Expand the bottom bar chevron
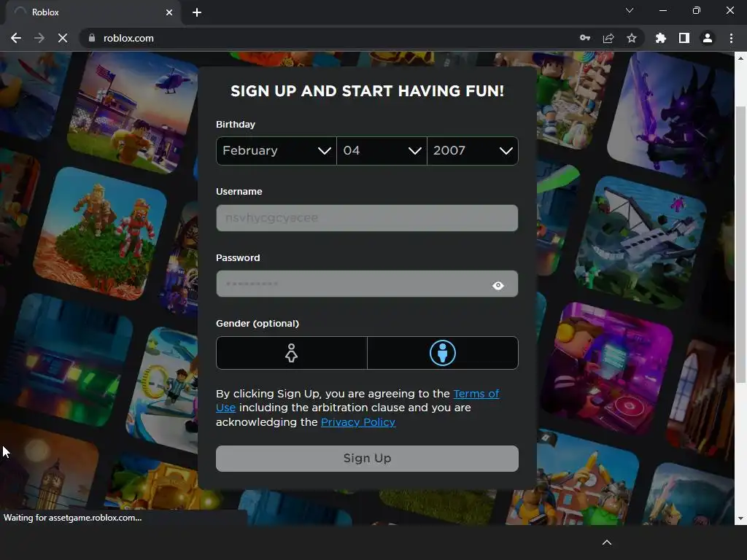Image resolution: width=747 pixels, height=560 pixels. coord(606,542)
